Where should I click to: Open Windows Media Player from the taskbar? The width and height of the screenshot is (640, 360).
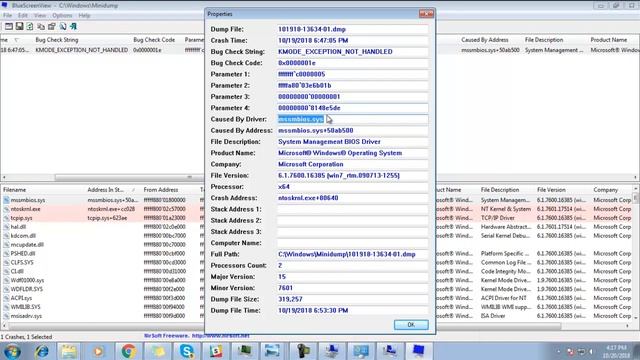click(98, 351)
